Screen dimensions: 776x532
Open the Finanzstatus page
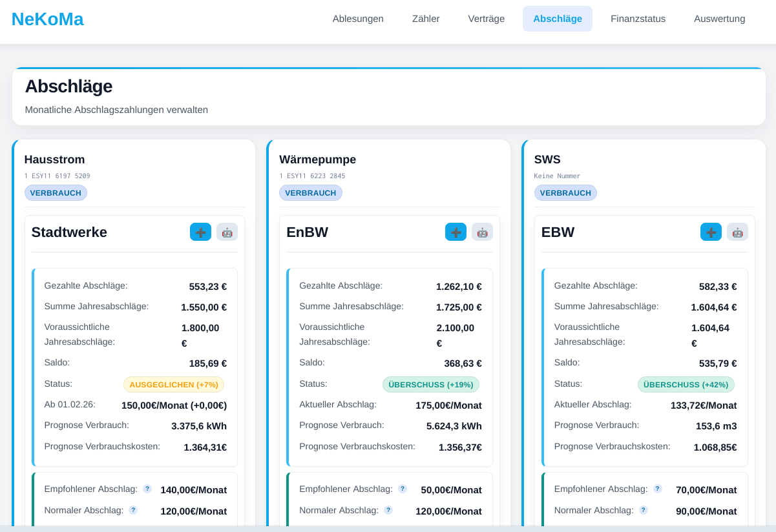(x=638, y=19)
